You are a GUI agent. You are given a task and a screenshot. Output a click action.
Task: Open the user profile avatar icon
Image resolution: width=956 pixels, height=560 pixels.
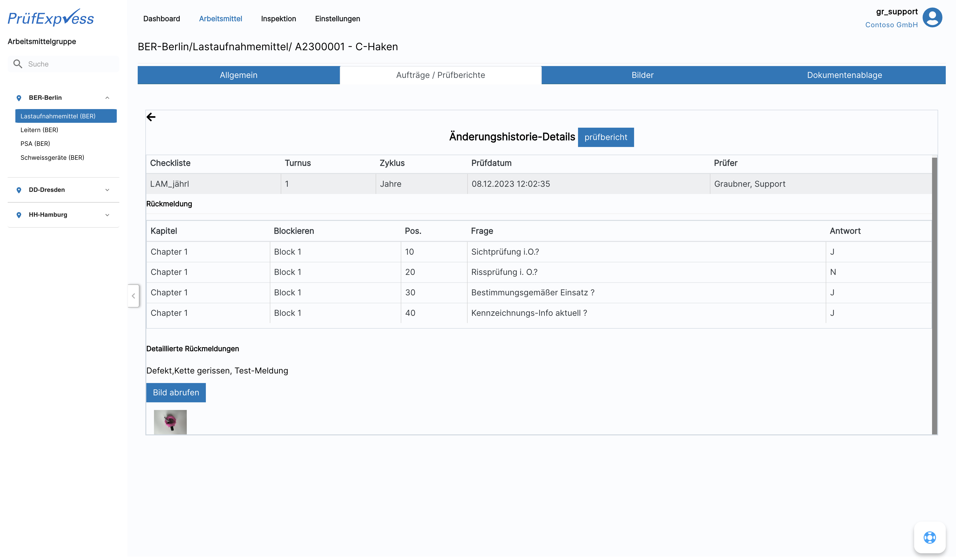[932, 17]
